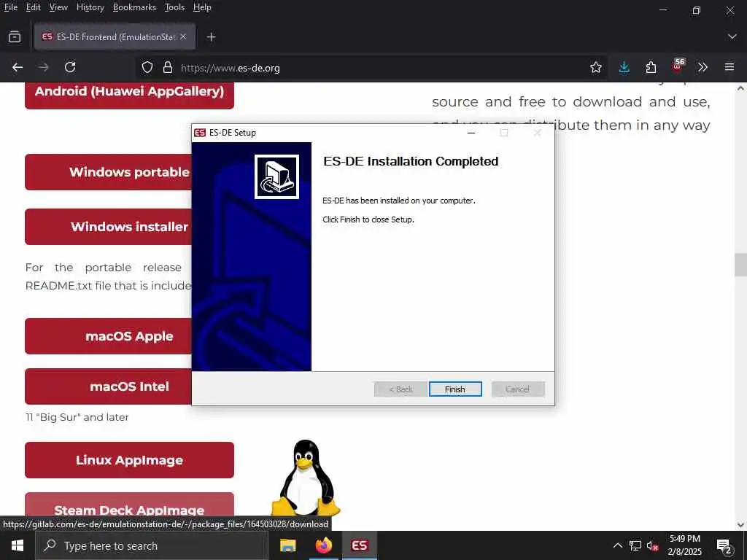
Task: Click the macOS Apple download button
Action: point(109,336)
